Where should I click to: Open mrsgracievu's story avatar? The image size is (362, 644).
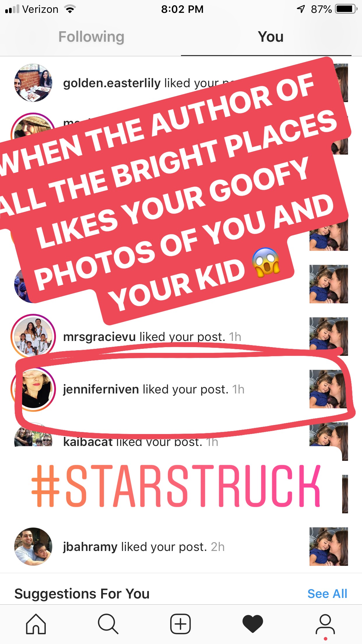pos(33,336)
